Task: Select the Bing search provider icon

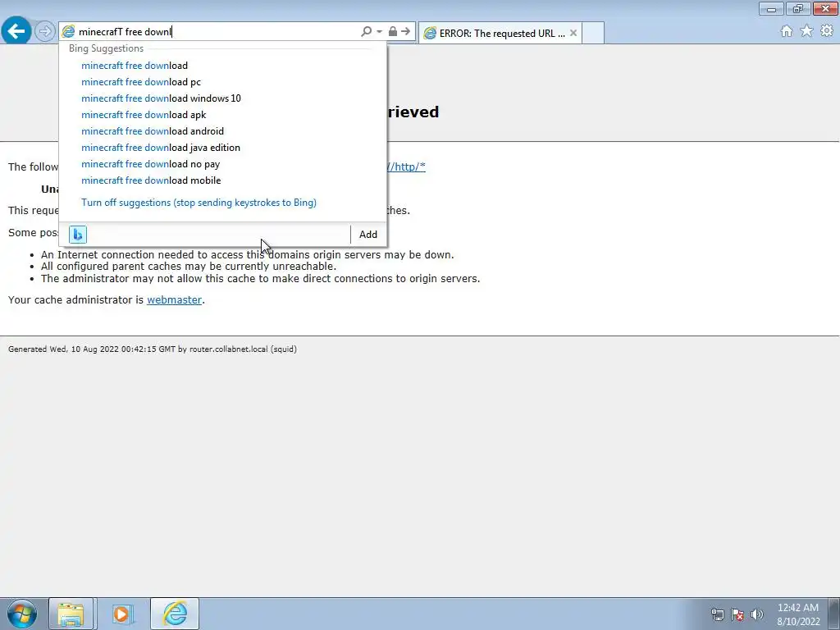Action: pos(78,234)
